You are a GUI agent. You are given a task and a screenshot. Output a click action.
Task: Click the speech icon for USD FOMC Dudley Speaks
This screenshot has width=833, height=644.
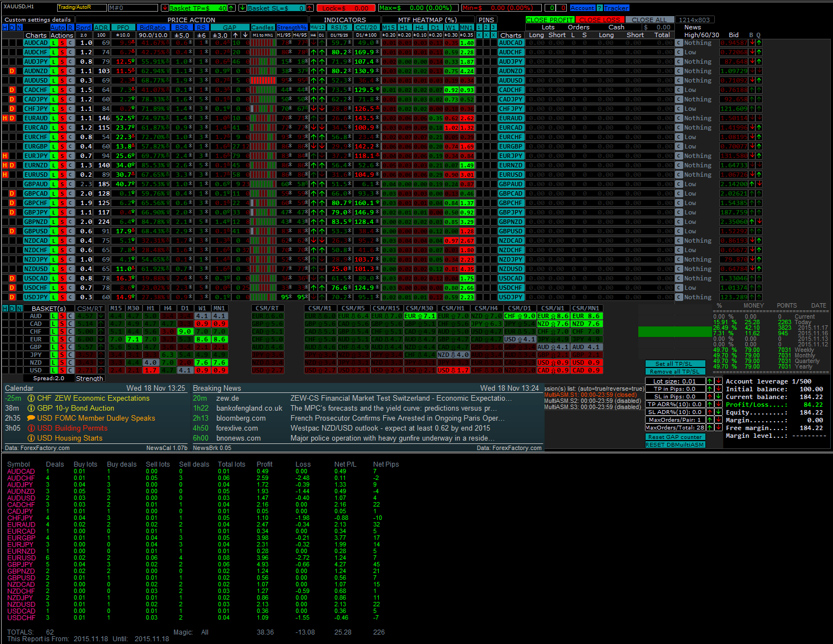32,418
